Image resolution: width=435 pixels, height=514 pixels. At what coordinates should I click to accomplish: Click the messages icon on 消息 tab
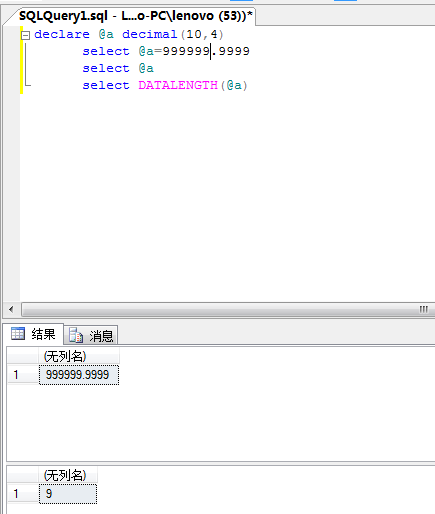(76, 335)
